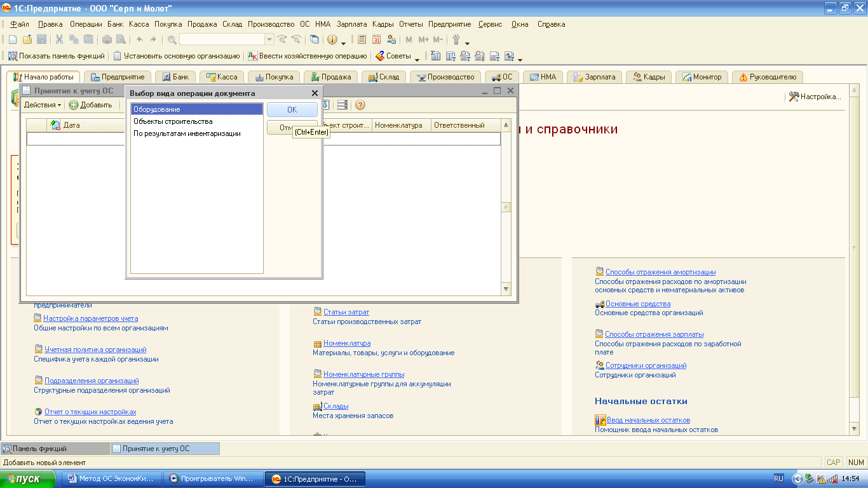Open the Советы toolbar item

(x=393, y=56)
